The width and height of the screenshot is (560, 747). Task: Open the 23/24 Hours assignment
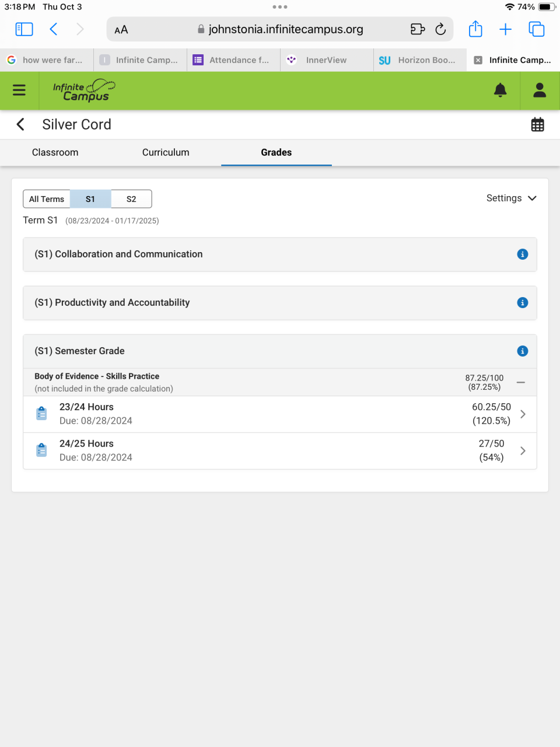pyautogui.click(x=280, y=414)
